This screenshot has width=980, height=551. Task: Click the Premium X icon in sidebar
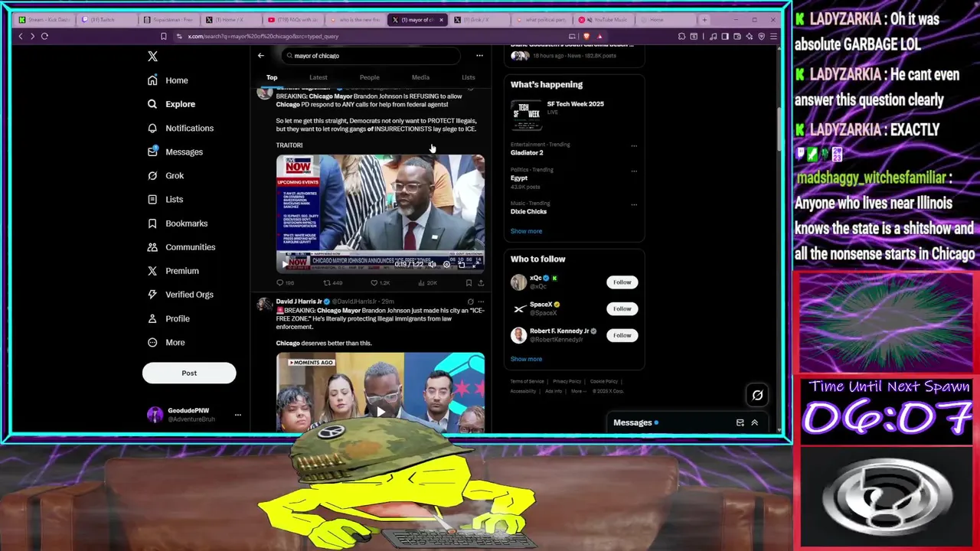(x=152, y=271)
